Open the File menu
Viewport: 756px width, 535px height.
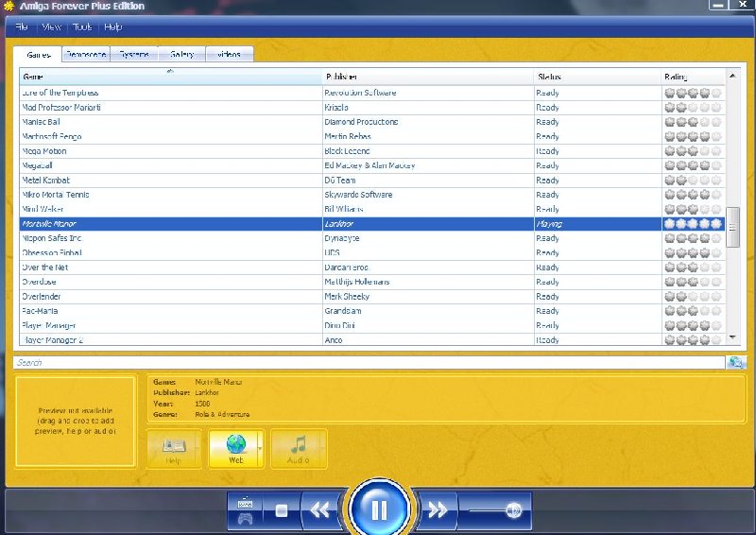(21, 27)
